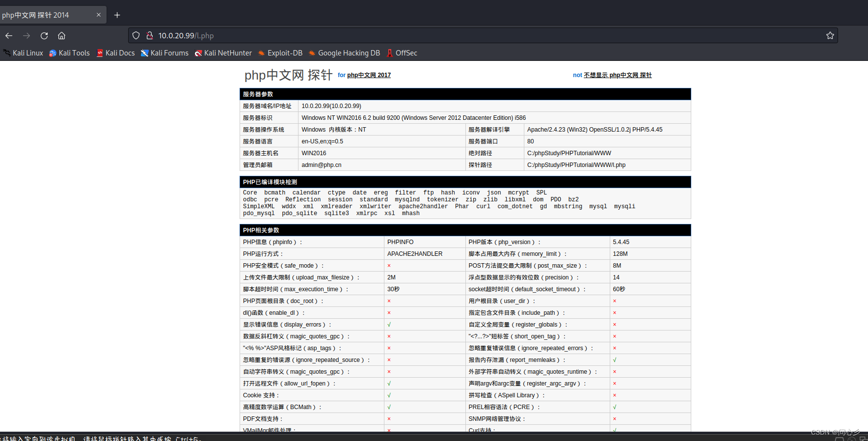The image size is (868, 441).
Task: Click the insecure connection padlock icon
Action: 150,35
